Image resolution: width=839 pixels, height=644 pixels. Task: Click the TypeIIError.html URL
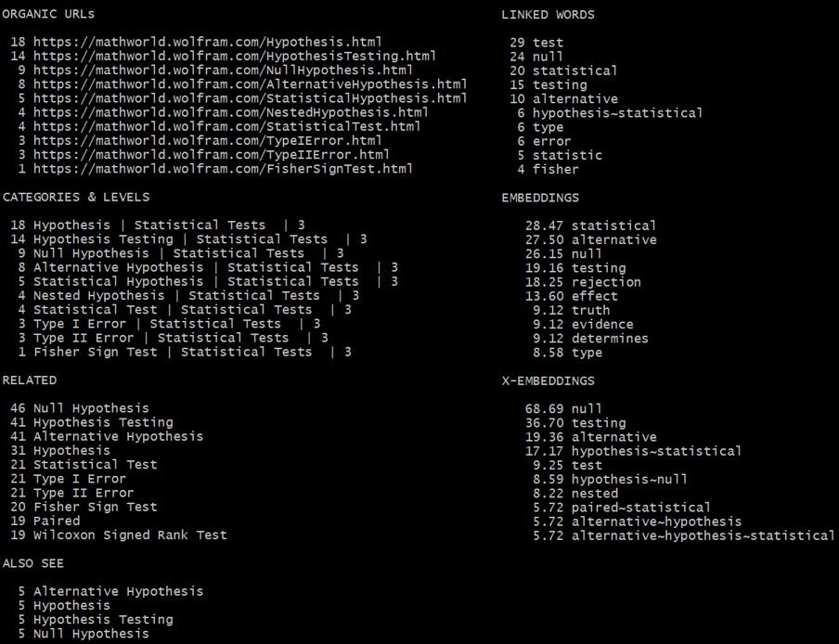(212, 155)
